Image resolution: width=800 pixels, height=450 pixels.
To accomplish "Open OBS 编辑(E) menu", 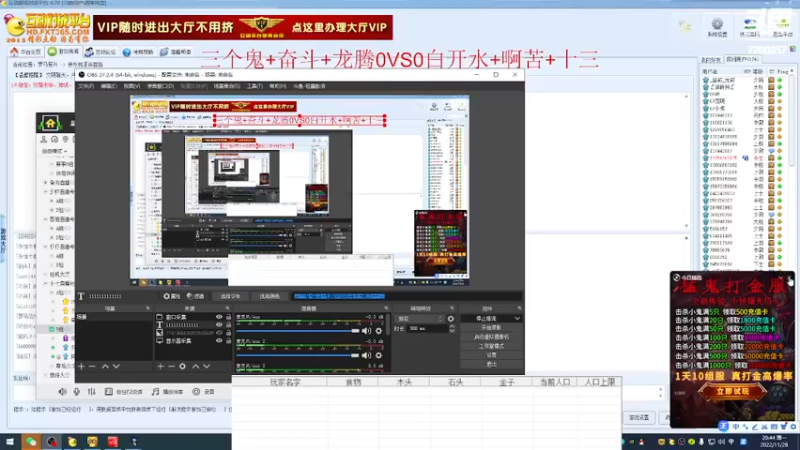I will click(x=109, y=86).
